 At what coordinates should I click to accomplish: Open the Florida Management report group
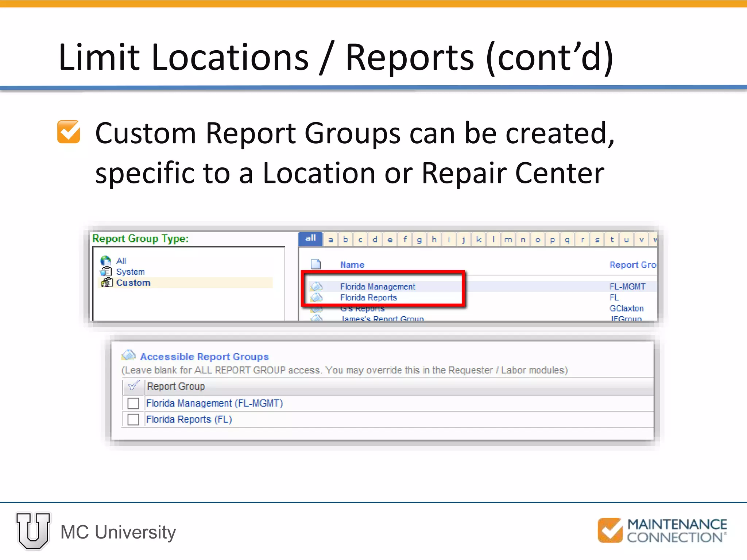378,287
